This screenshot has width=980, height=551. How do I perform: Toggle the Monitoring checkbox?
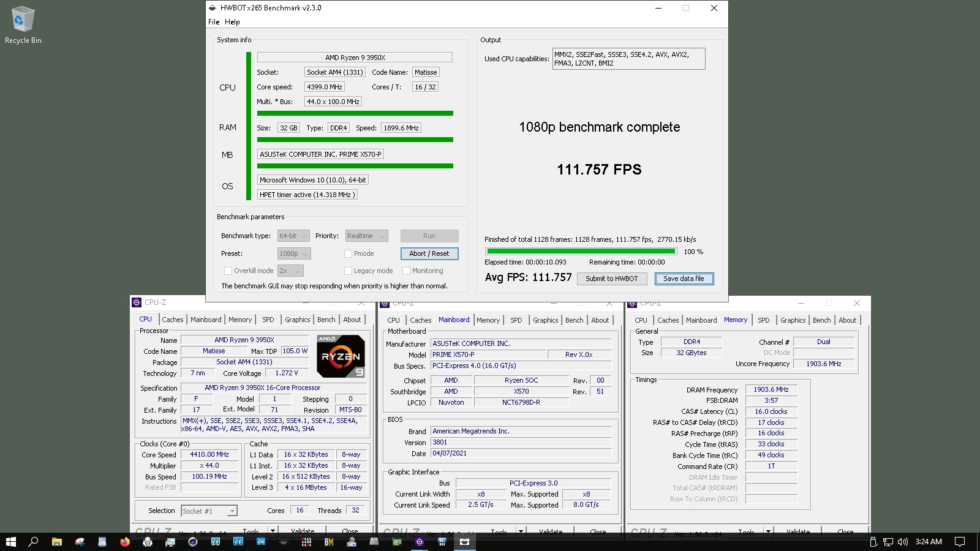[x=406, y=271]
